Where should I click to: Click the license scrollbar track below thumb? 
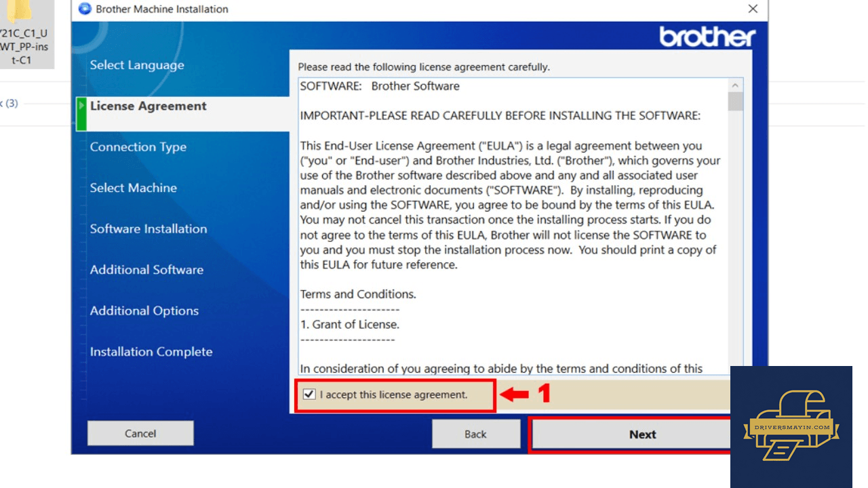click(735, 237)
